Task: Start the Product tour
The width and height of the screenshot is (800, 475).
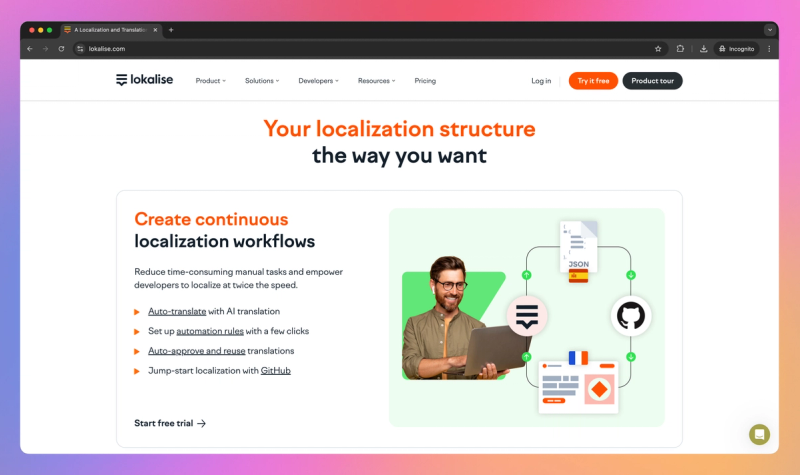Action: 652,81
